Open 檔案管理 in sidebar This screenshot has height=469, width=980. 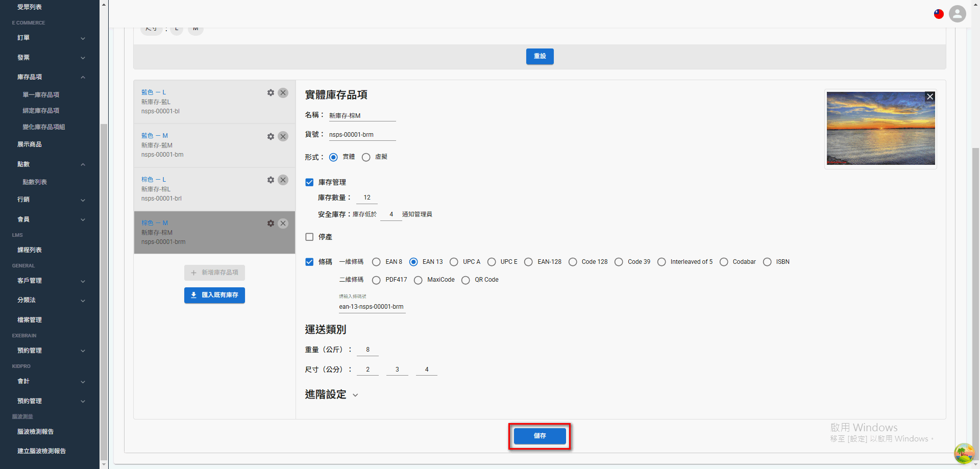[30, 320]
